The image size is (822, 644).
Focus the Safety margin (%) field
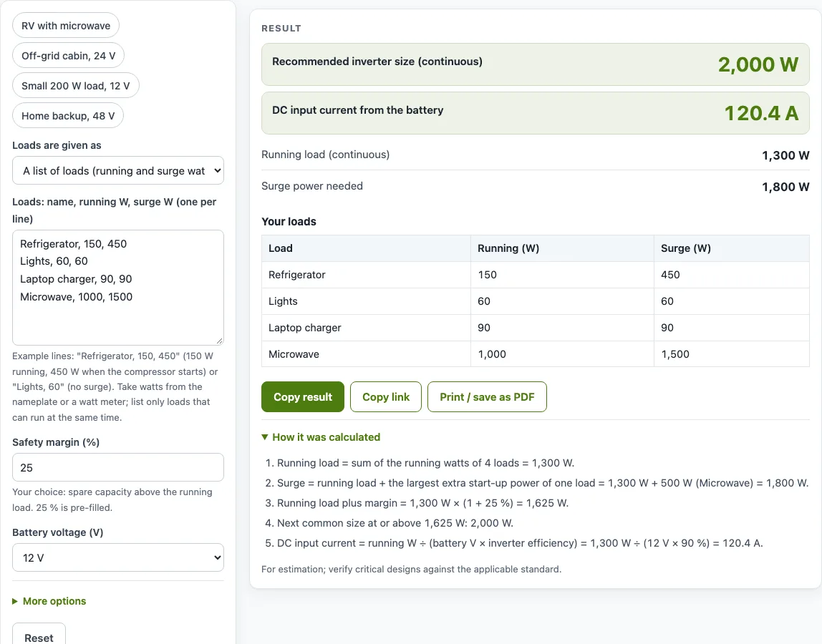(118, 467)
